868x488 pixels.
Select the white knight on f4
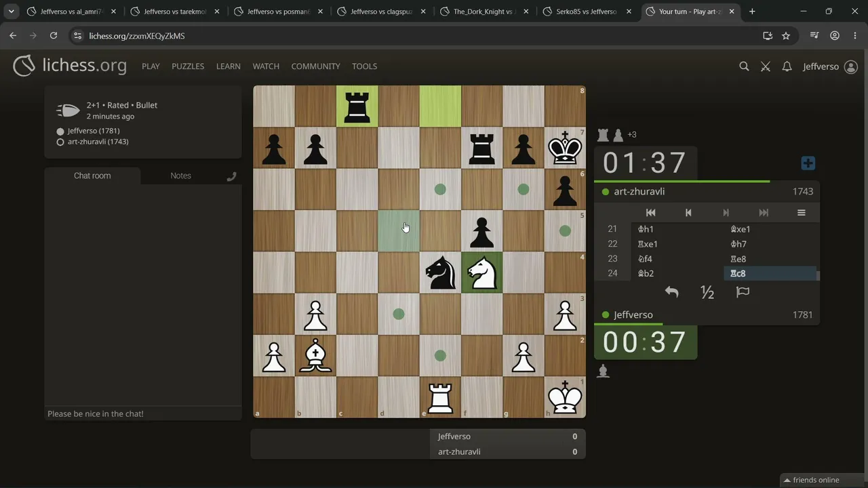(482, 272)
